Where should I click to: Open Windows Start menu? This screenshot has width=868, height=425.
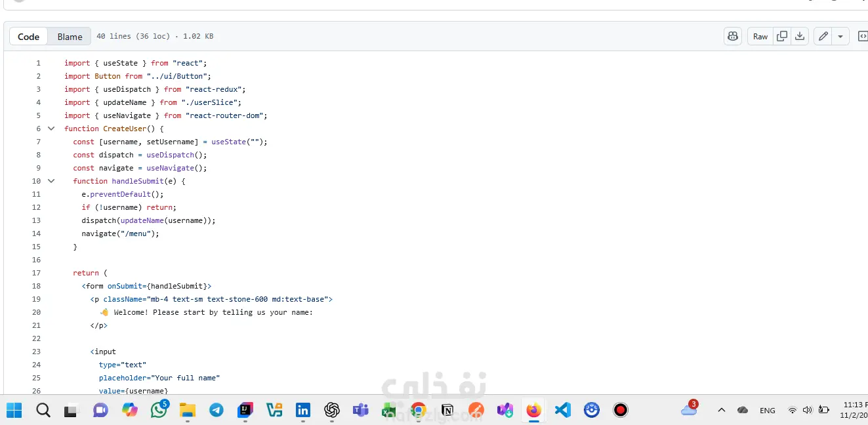click(14, 411)
